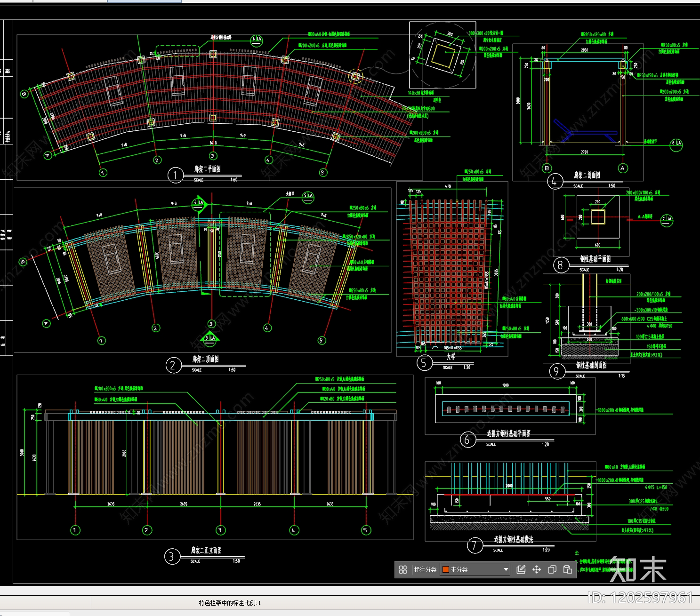This screenshot has height=616, width=700.
Task: Click the scale value 1:50
Action: (611, 186)
